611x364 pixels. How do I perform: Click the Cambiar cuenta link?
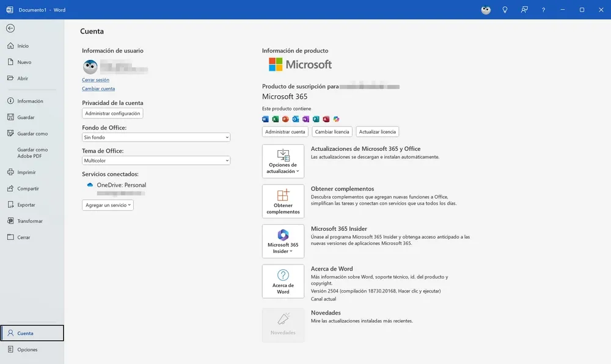98,89
